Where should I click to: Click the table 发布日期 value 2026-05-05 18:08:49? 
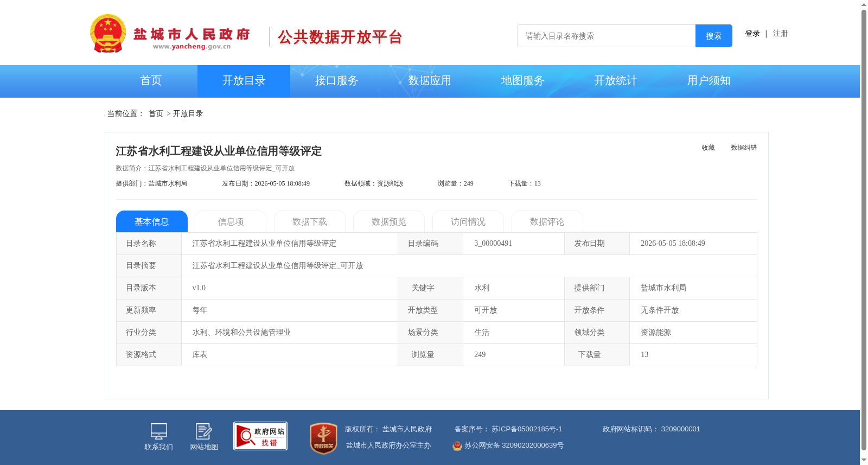[x=673, y=244]
